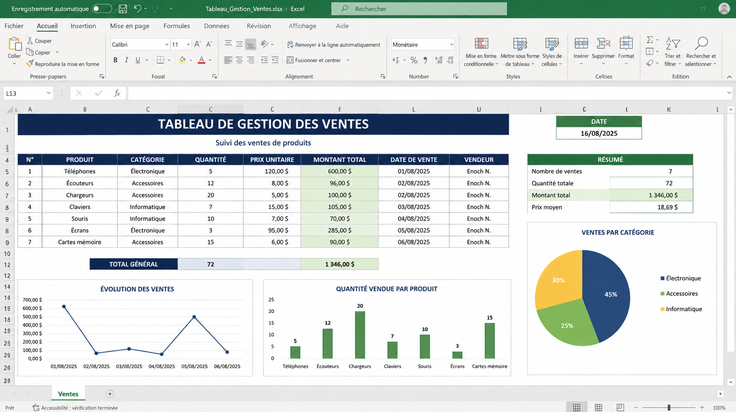
Task: Decrease font size with smaller A icon
Action: click(209, 44)
